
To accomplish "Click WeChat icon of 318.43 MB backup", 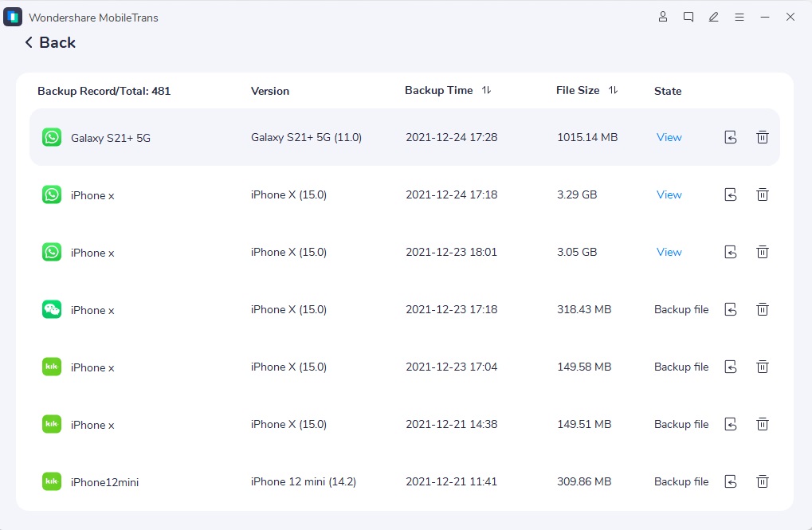I will tap(52, 310).
